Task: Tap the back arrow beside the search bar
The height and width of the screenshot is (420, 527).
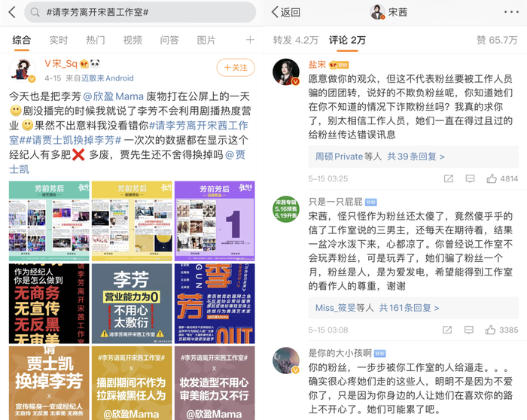Action: (x=11, y=12)
